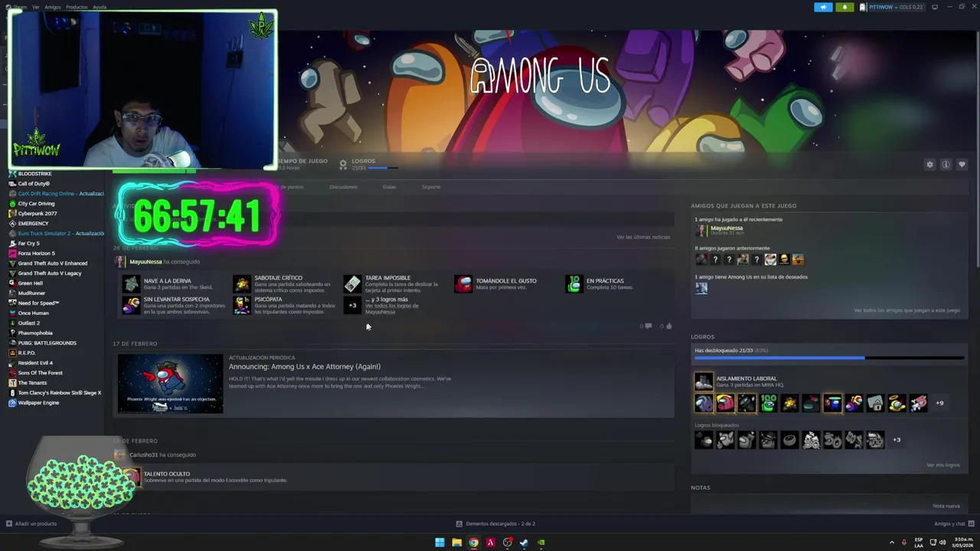Click Forza Horizon 5 icon
The height and width of the screenshot is (551, 980).
(x=12, y=253)
